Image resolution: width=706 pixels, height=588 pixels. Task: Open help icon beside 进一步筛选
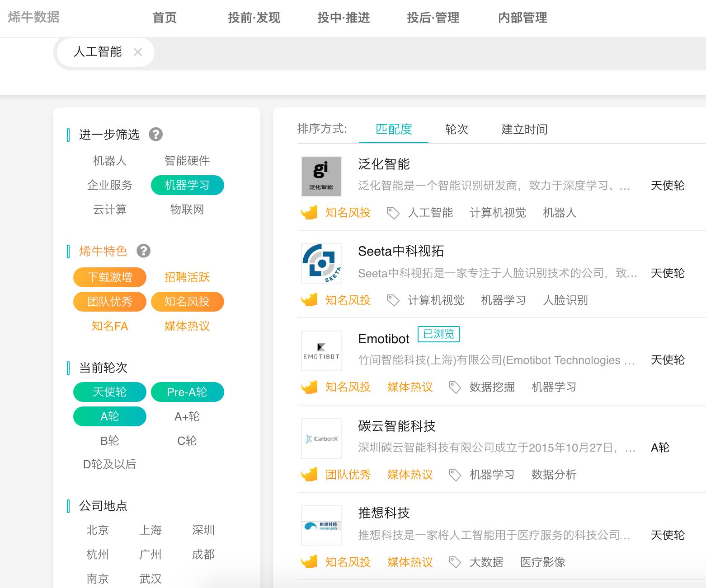point(156,134)
